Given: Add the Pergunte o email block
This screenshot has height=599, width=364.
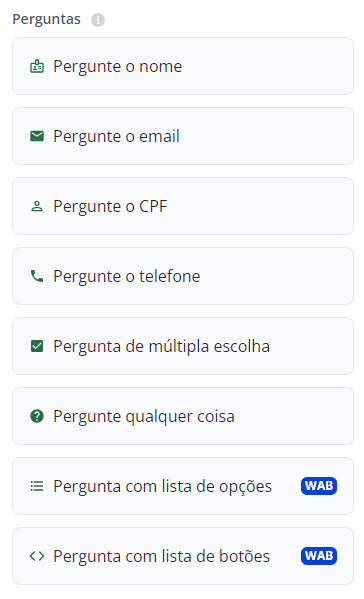Looking at the screenshot, I should pyautogui.click(x=183, y=136).
